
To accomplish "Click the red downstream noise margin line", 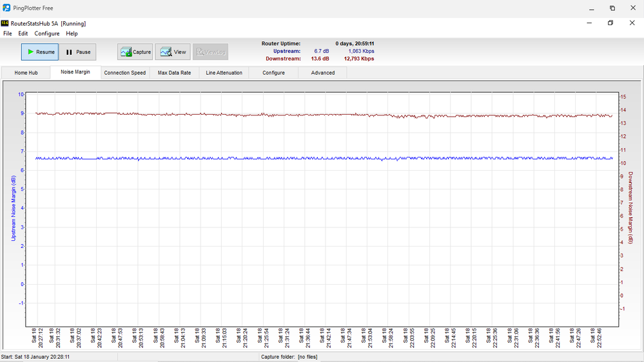I will (x=322, y=115).
